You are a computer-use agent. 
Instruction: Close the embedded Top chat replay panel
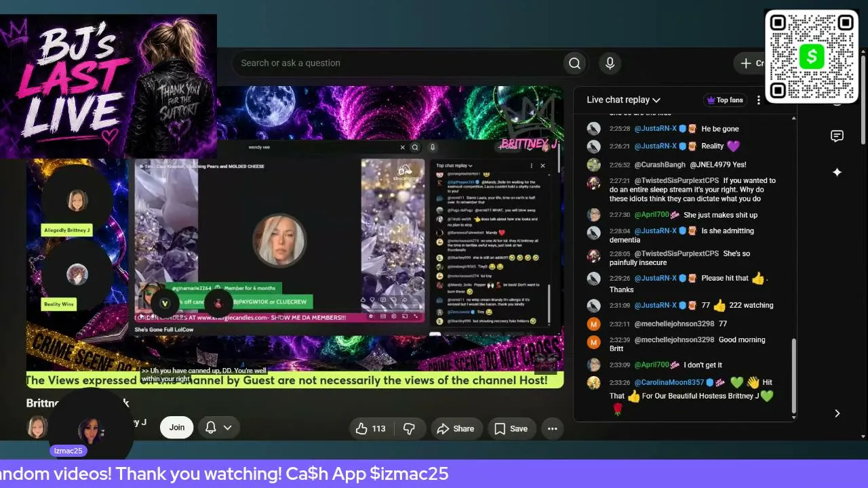click(542, 165)
